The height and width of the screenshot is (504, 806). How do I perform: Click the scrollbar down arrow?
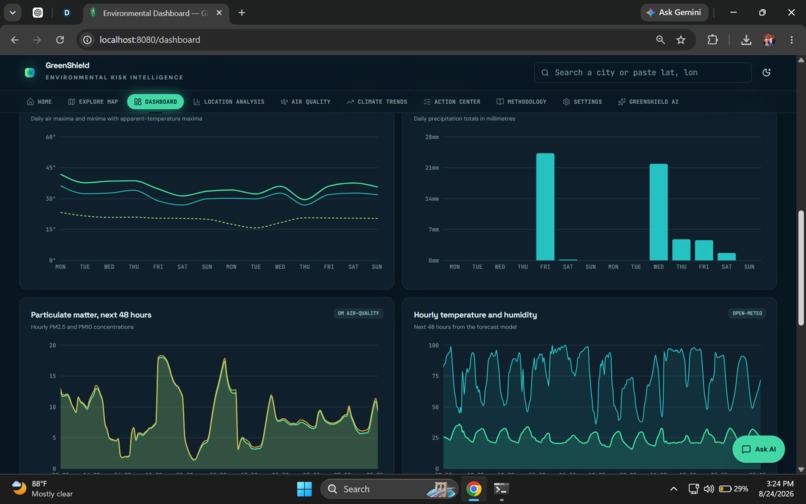pos(800,469)
